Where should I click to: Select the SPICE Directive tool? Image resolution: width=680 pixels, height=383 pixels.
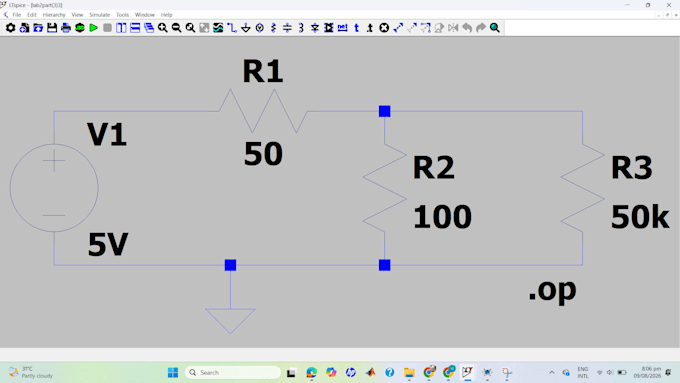click(370, 28)
